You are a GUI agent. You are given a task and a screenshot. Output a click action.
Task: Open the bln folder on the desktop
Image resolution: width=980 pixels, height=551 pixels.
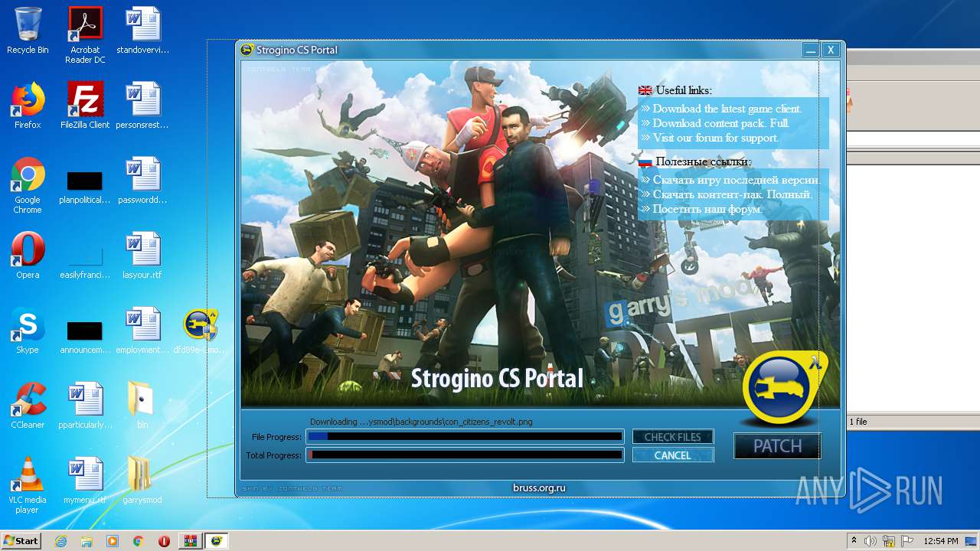point(142,406)
